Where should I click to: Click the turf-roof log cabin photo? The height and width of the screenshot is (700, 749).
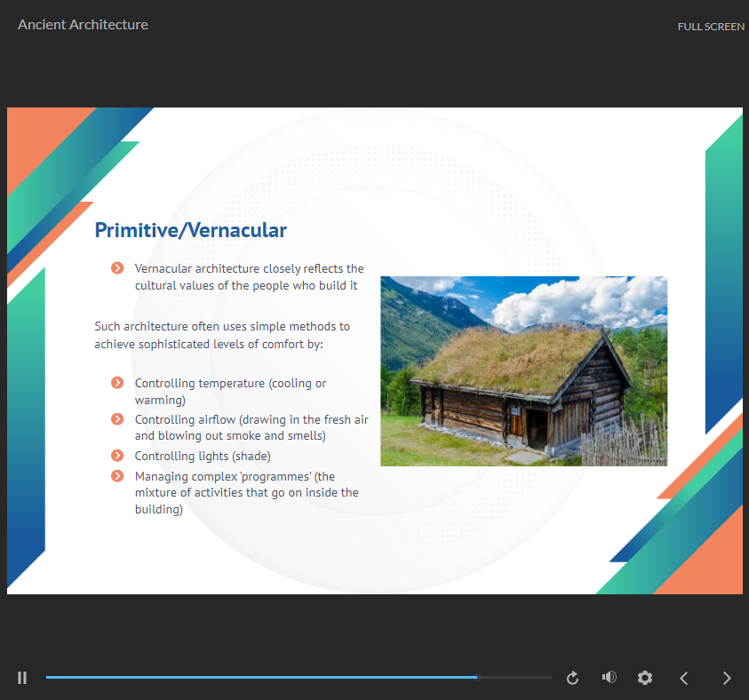point(523,370)
